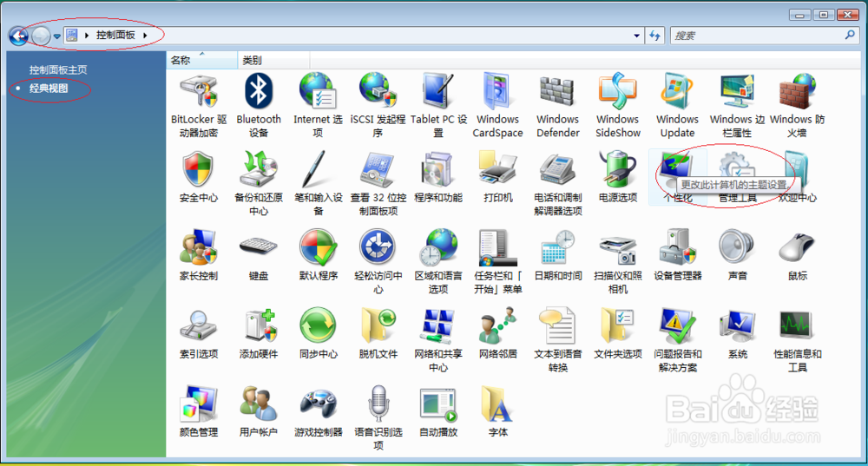The height and width of the screenshot is (466, 868).
Task: Open 网络邻居 icon
Action: click(x=497, y=325)
